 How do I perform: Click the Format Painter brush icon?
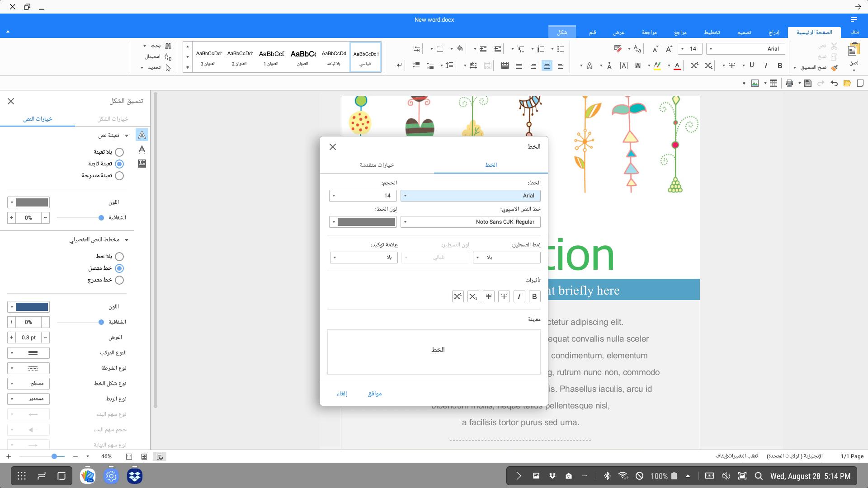click(834, 68)
